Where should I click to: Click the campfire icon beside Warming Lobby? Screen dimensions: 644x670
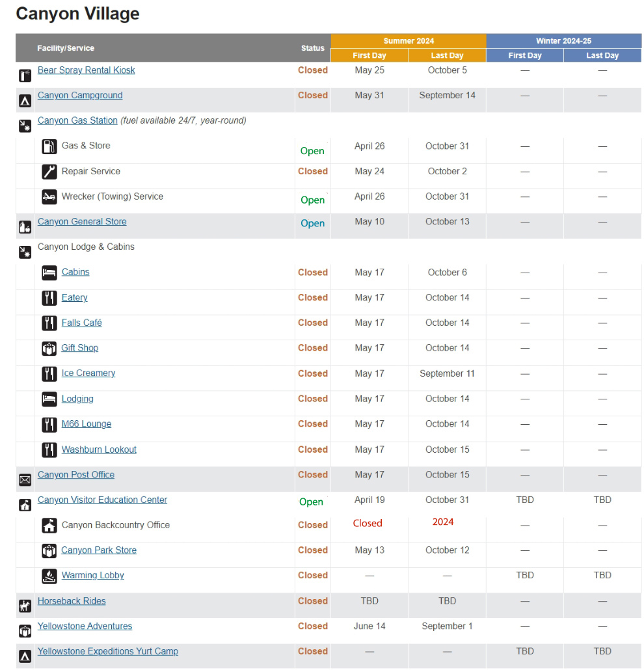49,576
